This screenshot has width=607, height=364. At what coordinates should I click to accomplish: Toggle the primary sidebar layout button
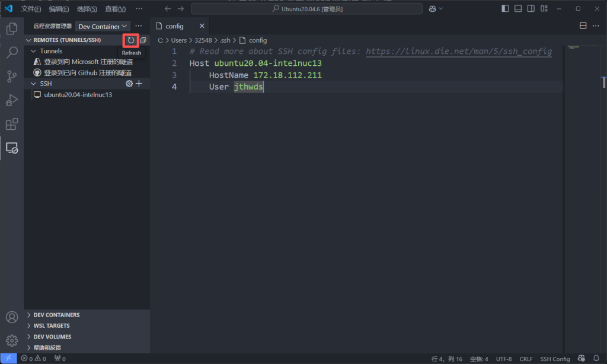[505, 9]
